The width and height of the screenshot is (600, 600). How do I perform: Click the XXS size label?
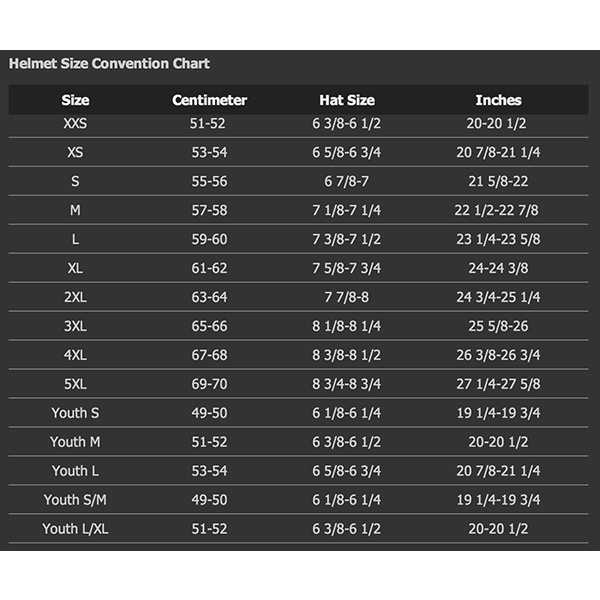(75, 124)
